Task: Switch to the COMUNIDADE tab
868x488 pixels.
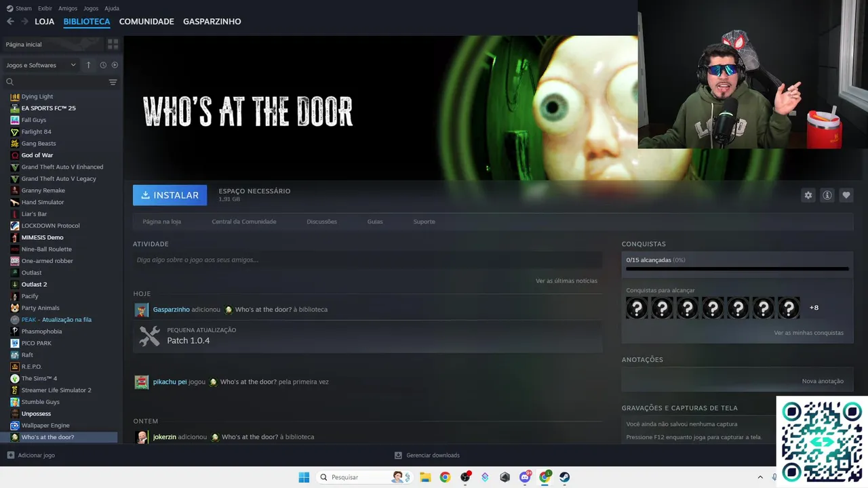Action: 146,22
